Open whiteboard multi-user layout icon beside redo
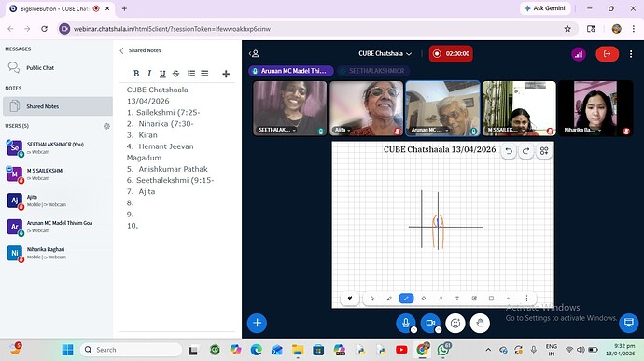This screenshot has height=361, width=644. pos(544,151)
